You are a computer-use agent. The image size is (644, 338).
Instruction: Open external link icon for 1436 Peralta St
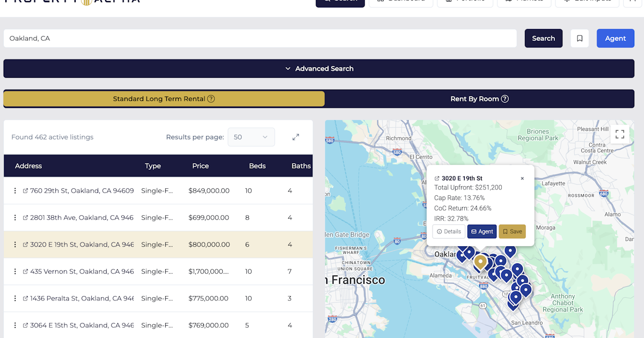[25, 298]
